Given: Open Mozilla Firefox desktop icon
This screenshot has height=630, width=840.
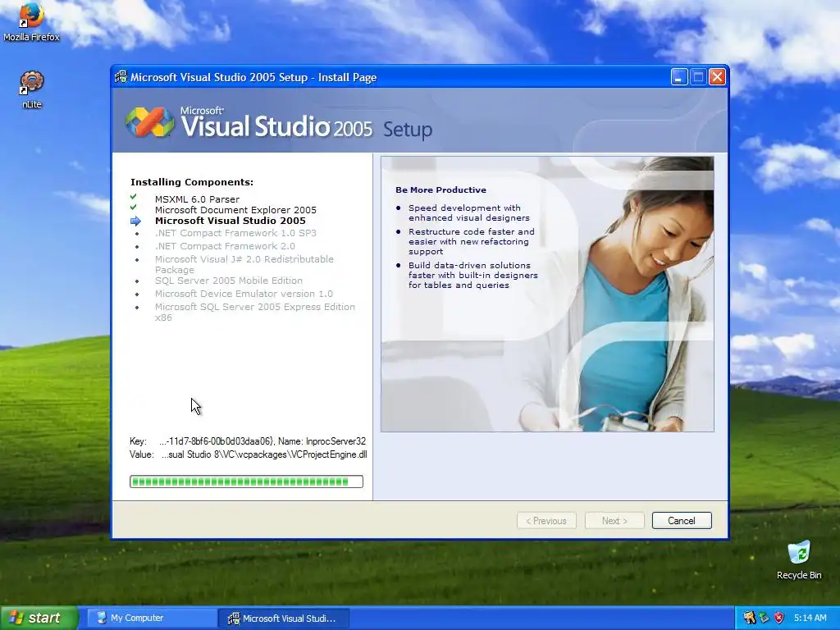Looking at the screenshot, I should pos(31,21).
